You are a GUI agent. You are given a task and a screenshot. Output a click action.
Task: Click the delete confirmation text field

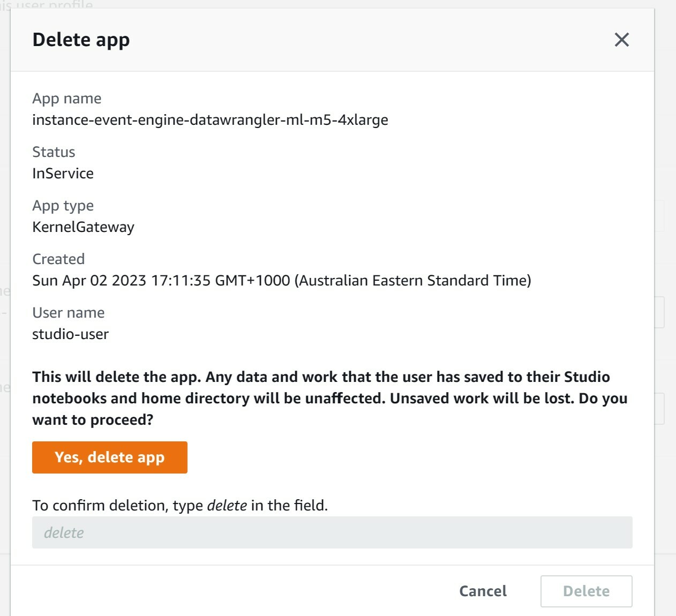coord(332,532)
